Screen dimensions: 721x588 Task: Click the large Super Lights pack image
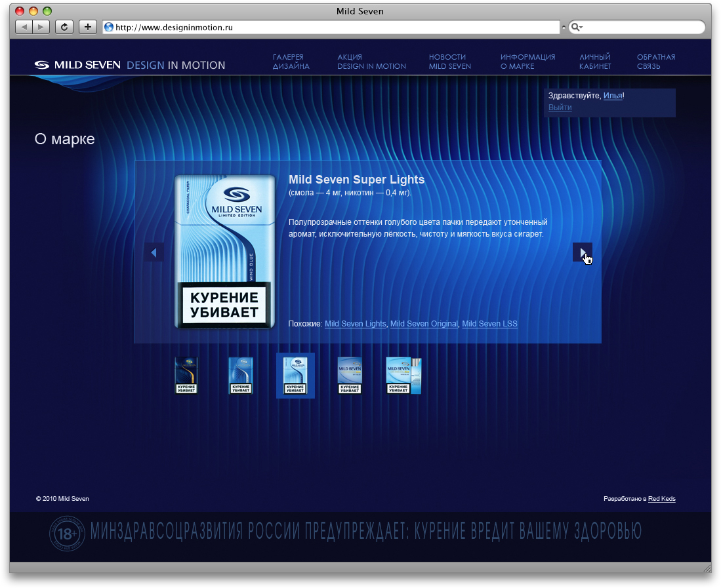pos(225,252)
